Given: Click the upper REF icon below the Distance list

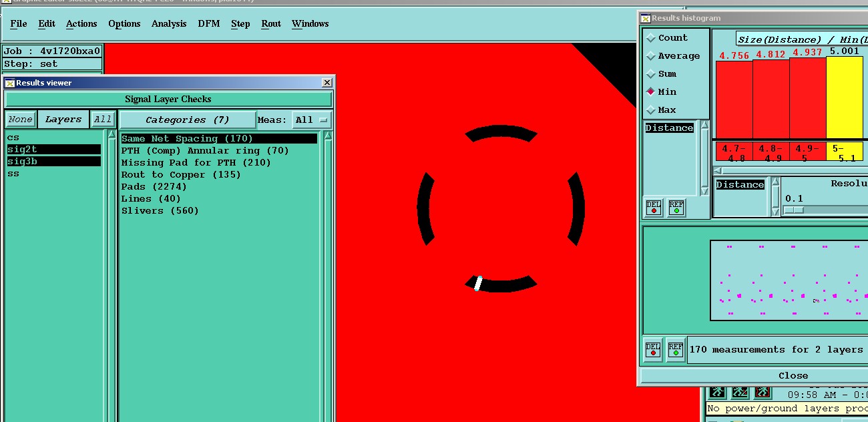Looking at the screenshot, I should [x=676, y=208].
